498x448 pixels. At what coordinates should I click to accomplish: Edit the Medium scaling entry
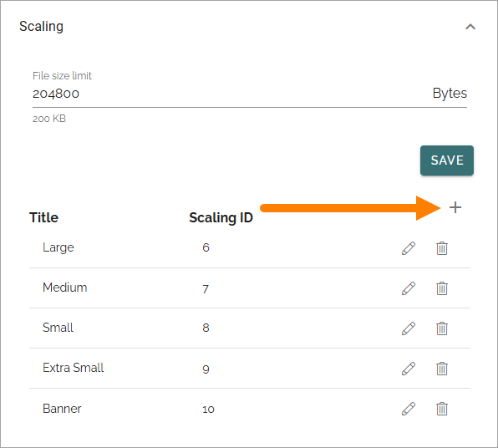click(x=409, y=288)
